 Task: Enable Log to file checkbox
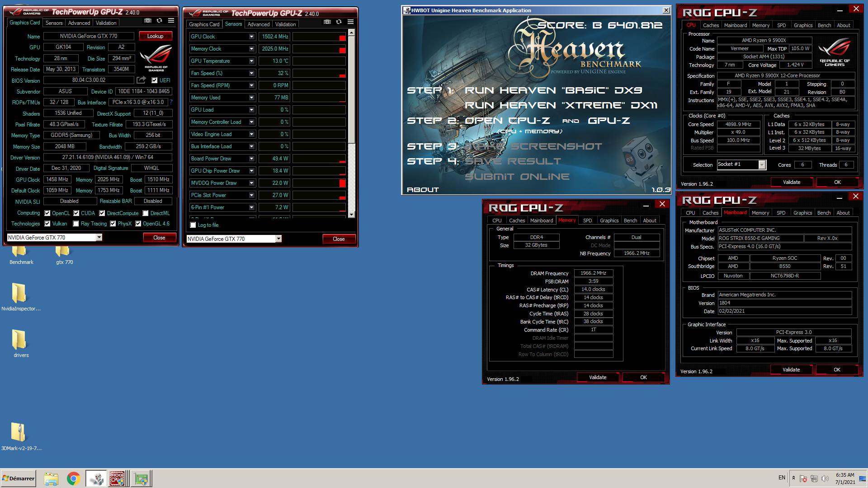click(193, 225)
